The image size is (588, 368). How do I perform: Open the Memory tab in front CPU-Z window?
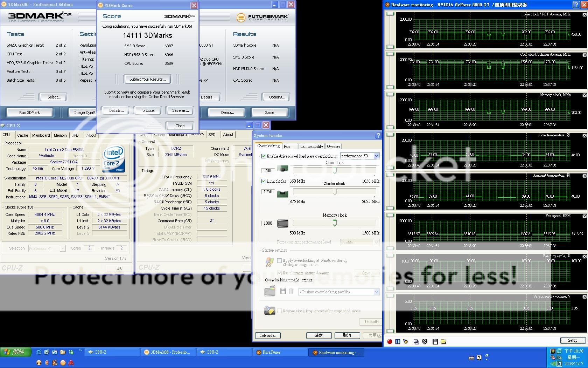61,135
